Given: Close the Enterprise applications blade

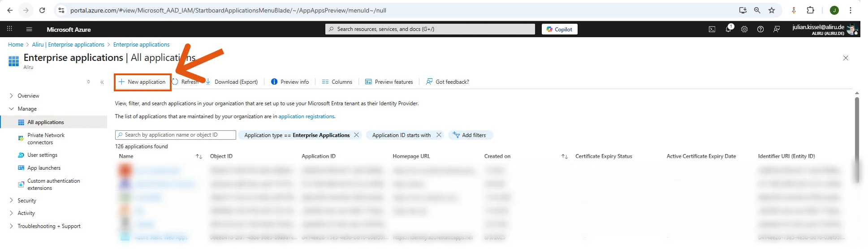Looking at the screenshot, I should (846, 58).
